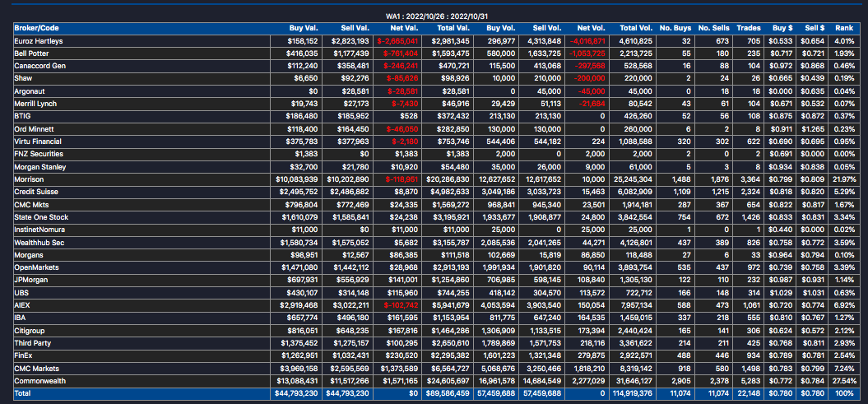Viewport: 868px width, 404px height.
Task: Select the OpenMarkets broker name
Action: (x=36, y=267)
